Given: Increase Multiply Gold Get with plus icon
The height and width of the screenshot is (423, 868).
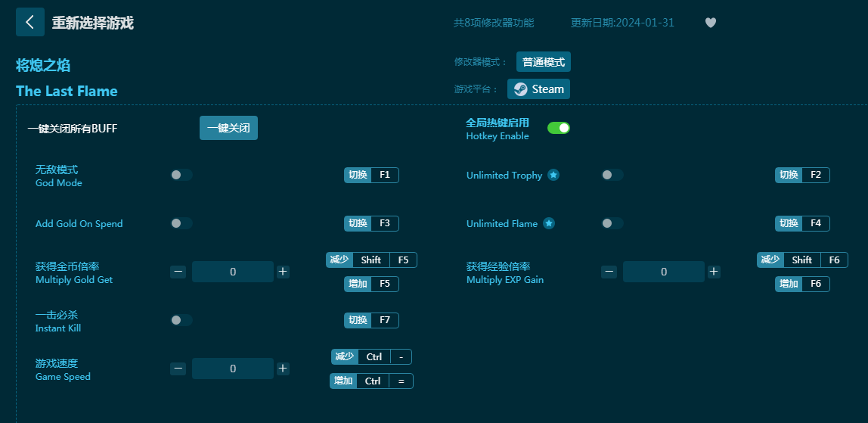Looking at the screenshot, I should 283,272.
